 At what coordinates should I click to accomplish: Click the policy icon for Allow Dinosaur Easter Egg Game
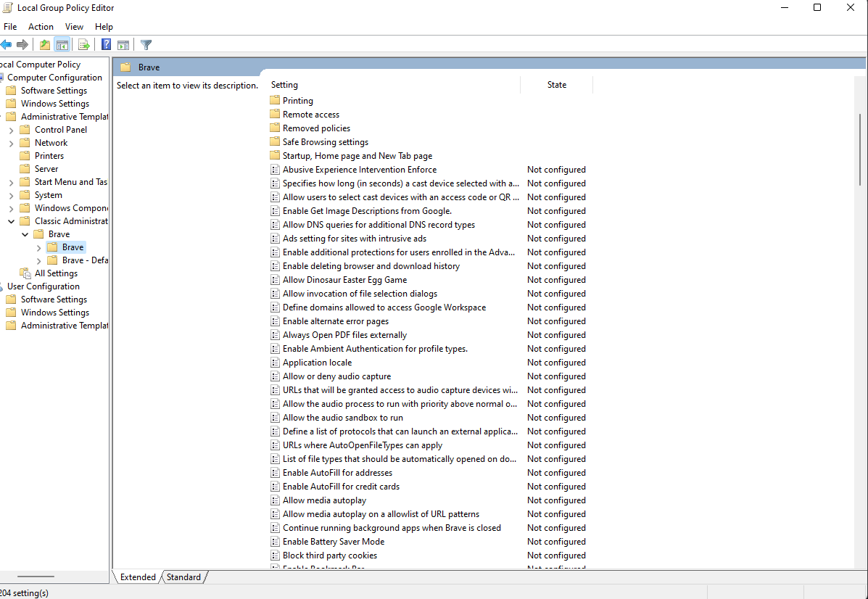[x=275, y=280]
